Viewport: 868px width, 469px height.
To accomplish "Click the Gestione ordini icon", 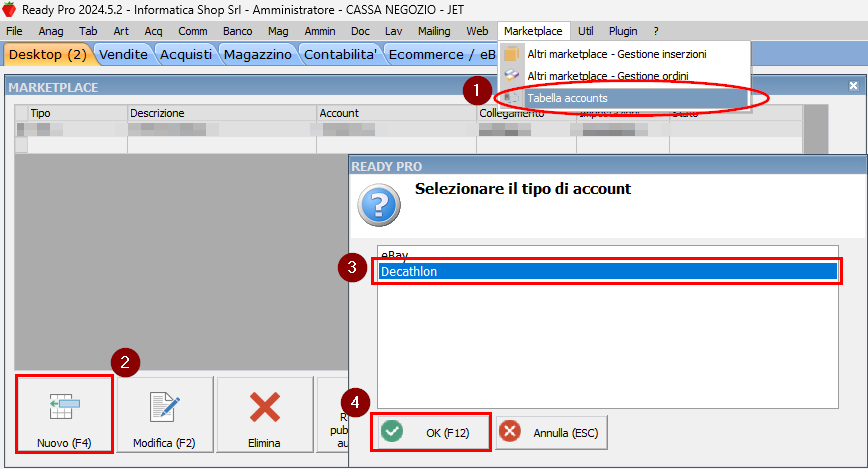I will [512, 75].
